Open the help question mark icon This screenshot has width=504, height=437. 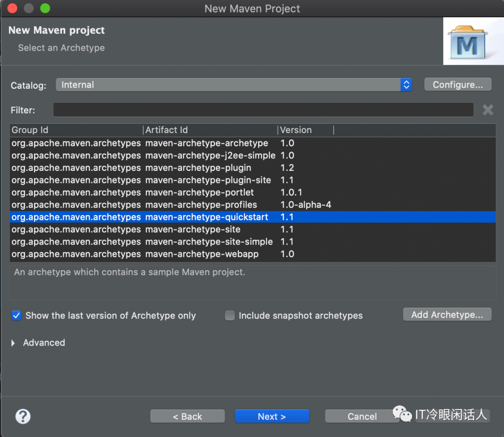click(23, 416)
